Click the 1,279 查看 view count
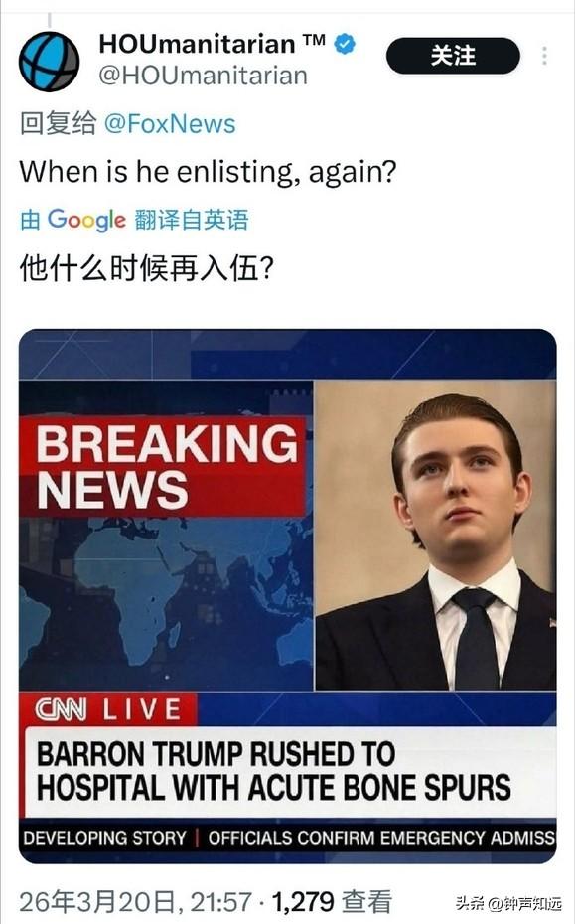575x924 pixels. pyautogui.click(x=332, y=902)
